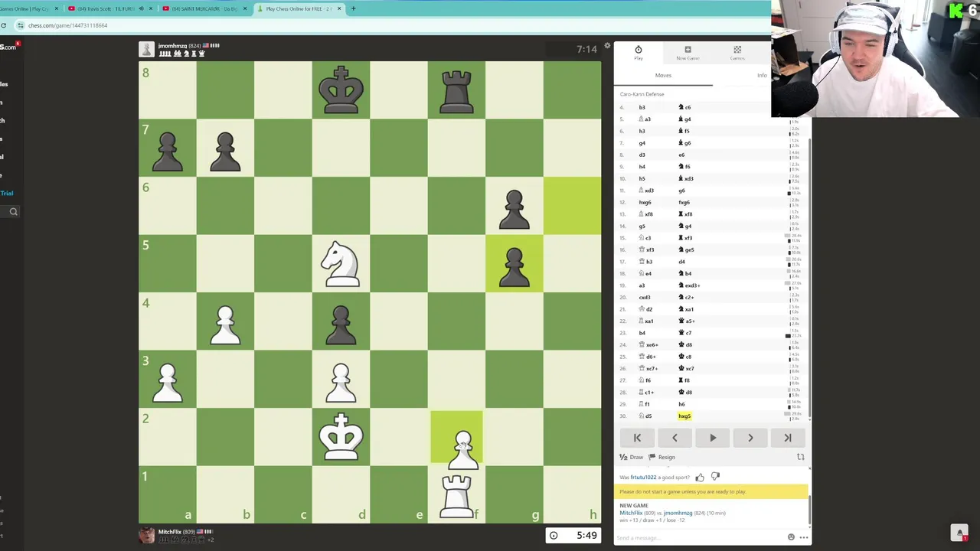Select move 29 black h6
Screen dimensions: 980x551
681,404
